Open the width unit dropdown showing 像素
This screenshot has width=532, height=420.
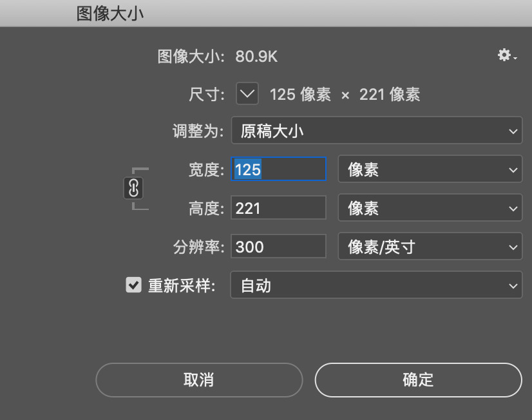point(430,169)
